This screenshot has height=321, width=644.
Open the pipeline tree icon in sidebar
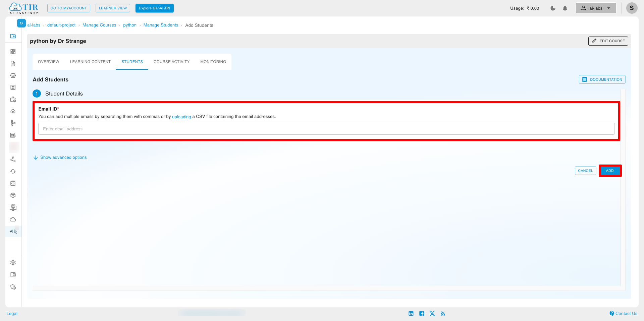13,123
